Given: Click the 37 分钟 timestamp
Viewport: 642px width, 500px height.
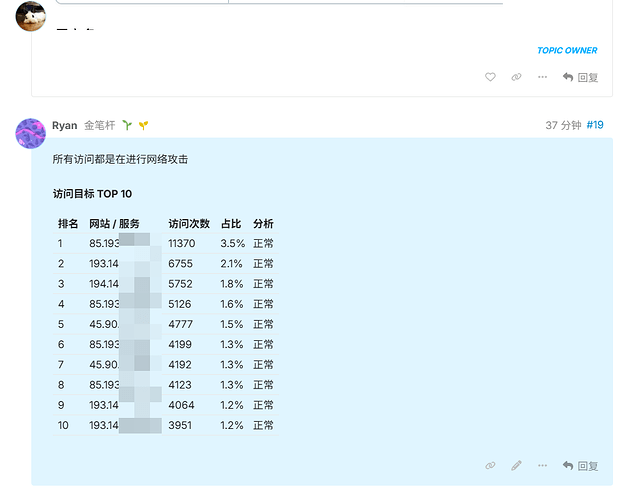Looking at the screenshot, I should point(563,125).
